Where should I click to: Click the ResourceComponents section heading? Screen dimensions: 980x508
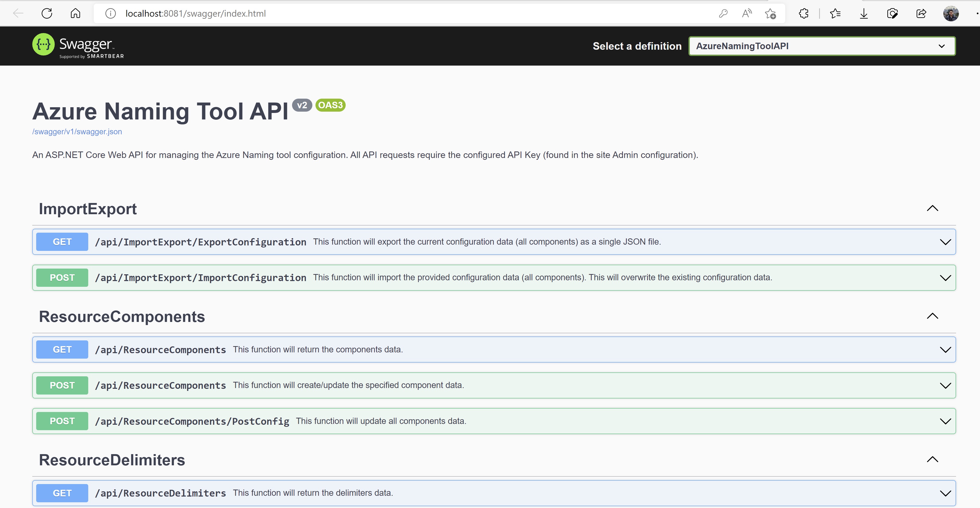pyautogui.click(x=122, y=317)
